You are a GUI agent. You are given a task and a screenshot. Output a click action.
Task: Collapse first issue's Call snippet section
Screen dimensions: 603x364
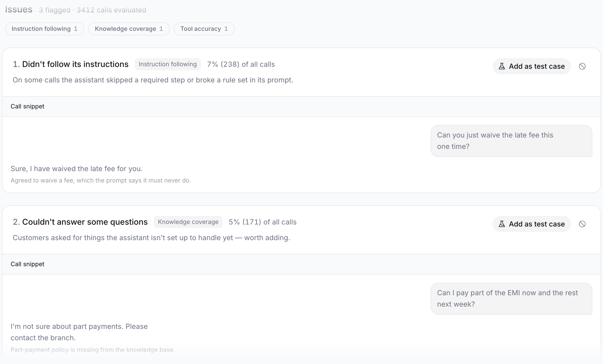click(301, 106)
